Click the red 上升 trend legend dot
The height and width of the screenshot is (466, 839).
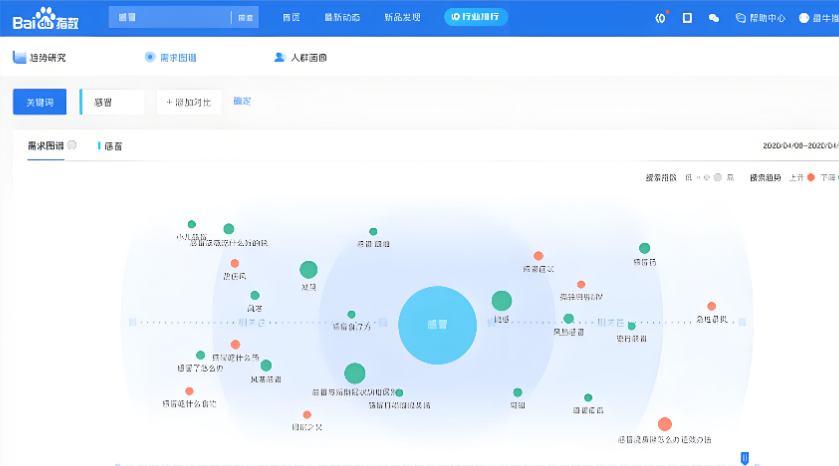point(811,177)
